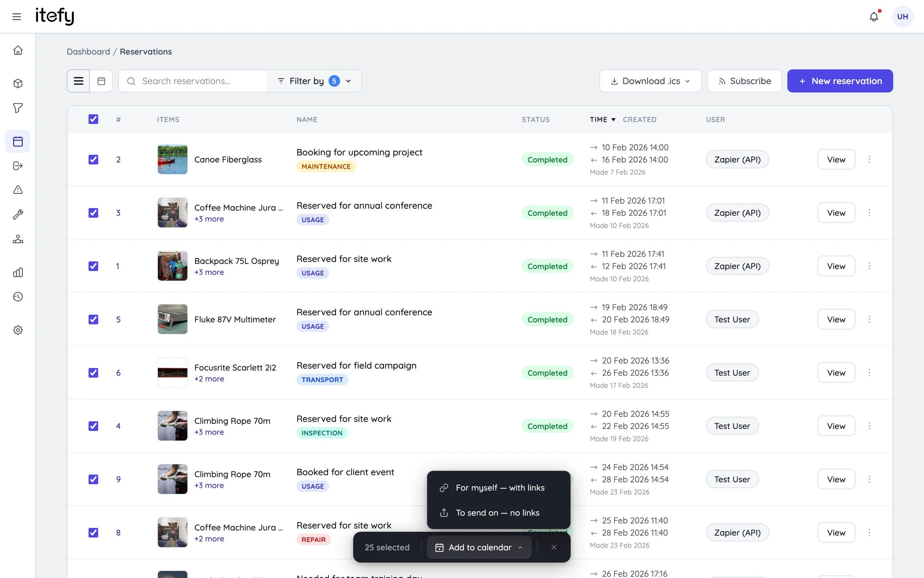Open notifications bell
Image resolution: width=924 pixels, height=578 pixels.
pyautogui.click(x=874, y=16)
